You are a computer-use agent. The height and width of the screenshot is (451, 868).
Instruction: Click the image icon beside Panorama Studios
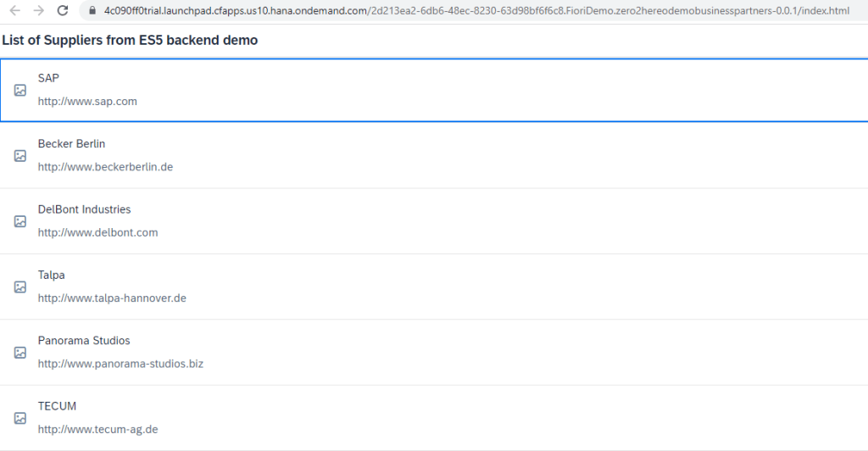coord(20,353)
